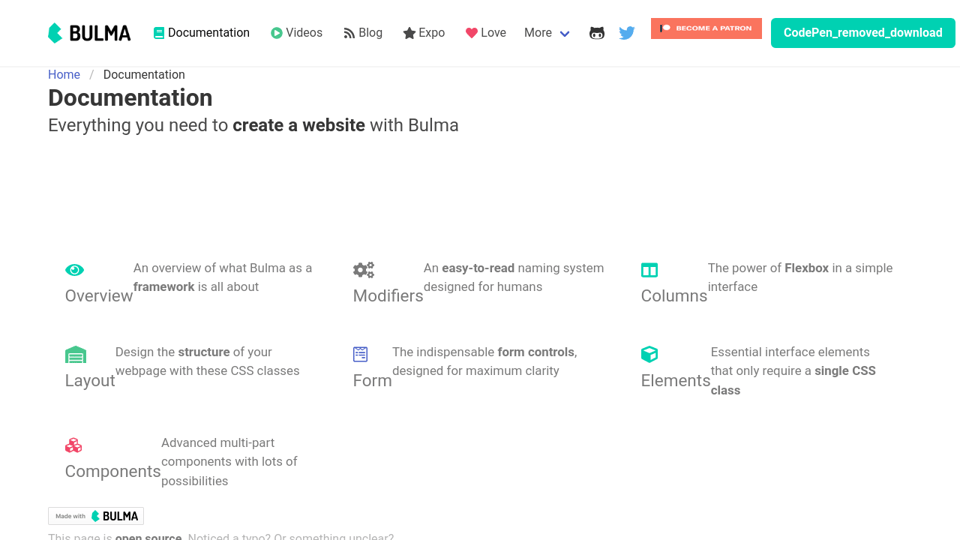Click the Form checklist icon
Image resolution: width=960 pixels, height=540 pixels.
point(361,354)
